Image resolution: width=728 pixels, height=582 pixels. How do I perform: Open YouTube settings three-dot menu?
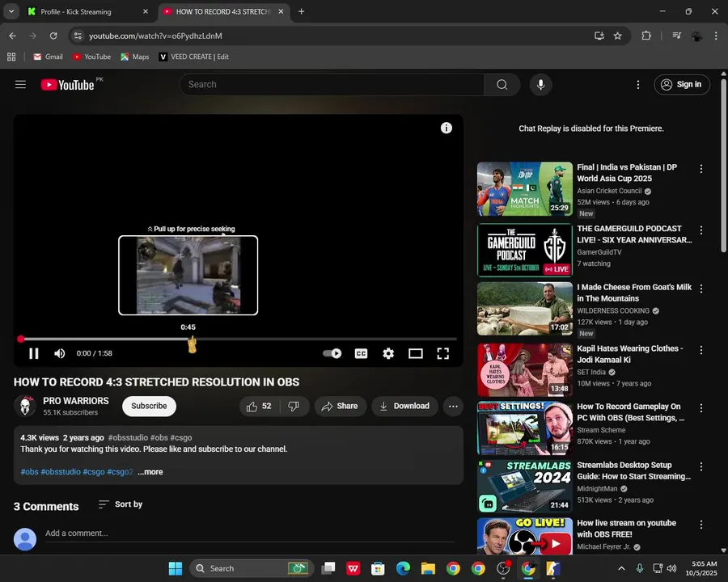tap(638, 84)
